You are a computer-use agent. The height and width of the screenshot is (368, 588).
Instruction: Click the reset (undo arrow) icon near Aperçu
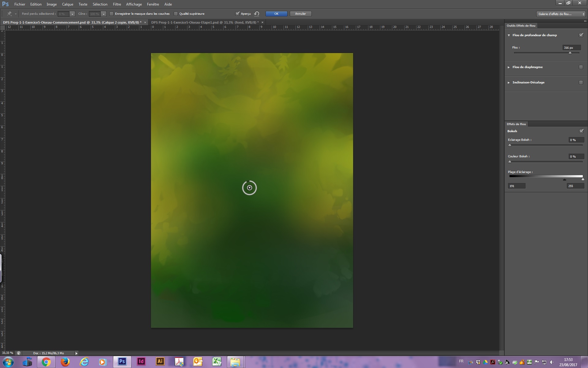point(257,14)
